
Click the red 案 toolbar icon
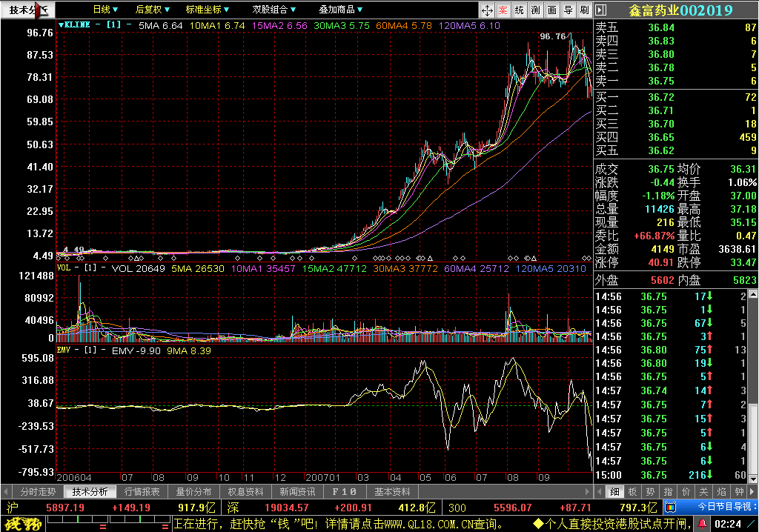point(503,10)
